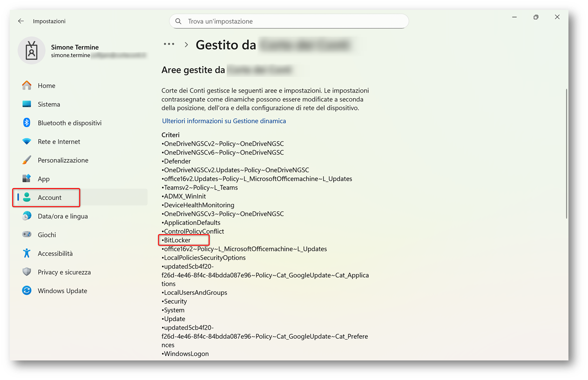Click the Bluetooth icon
The image size is (588, 380).
pyautogui.click(x=27, y=123)
